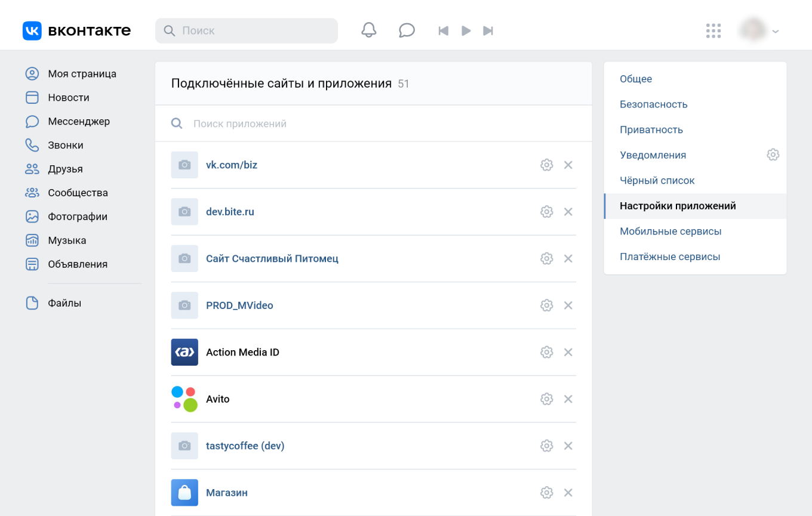Open settings gear for Магазин

click(546, 493)
